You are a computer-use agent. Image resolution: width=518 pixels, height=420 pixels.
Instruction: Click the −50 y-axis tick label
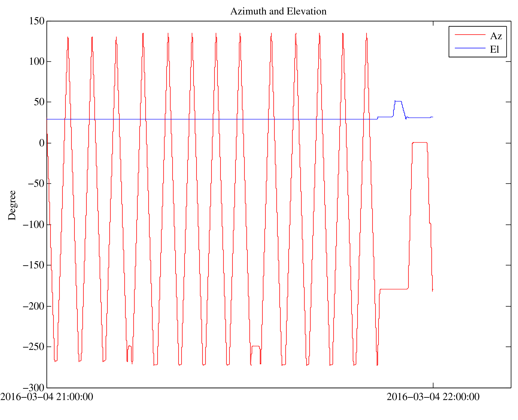(x=36, y=183)
